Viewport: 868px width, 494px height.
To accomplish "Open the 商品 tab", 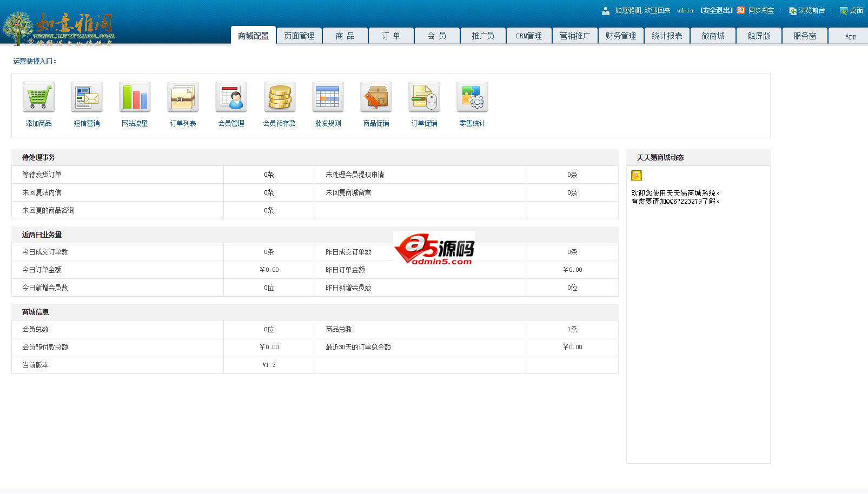I will tap(345, 36).
